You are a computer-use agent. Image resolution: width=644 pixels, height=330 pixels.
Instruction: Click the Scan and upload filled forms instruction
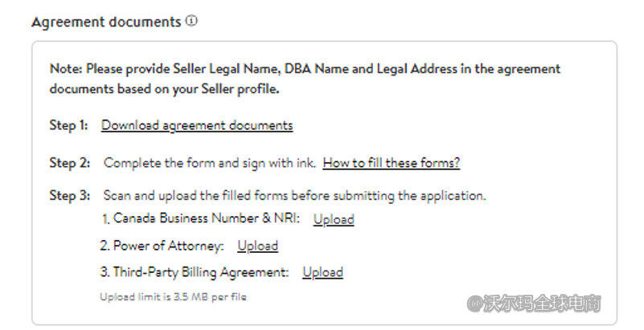point(294,195)
